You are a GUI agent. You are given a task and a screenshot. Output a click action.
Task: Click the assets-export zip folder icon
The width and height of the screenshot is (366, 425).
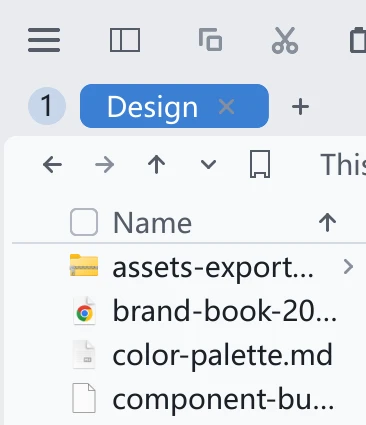(84, 265)
